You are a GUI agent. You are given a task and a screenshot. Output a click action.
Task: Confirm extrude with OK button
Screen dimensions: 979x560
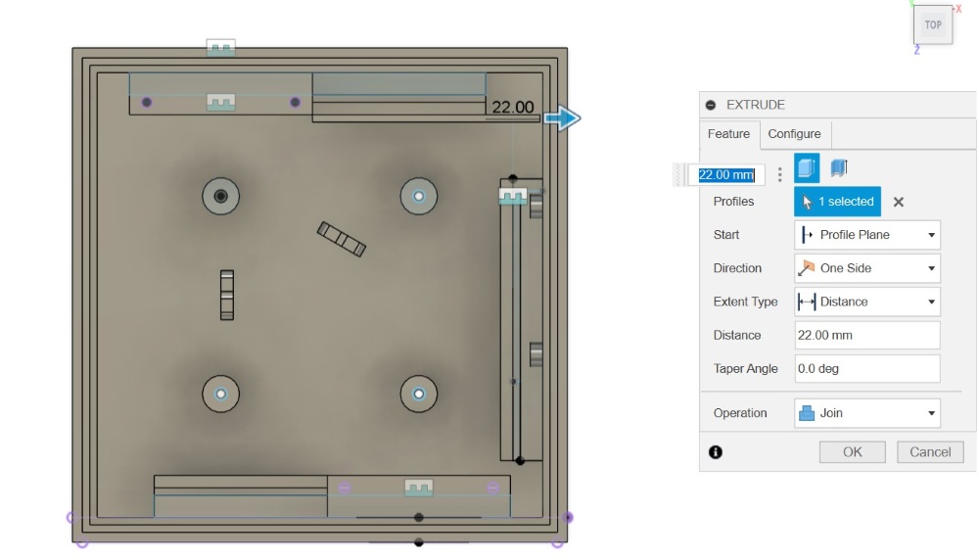pyautogui.click(x=853, y=452)
